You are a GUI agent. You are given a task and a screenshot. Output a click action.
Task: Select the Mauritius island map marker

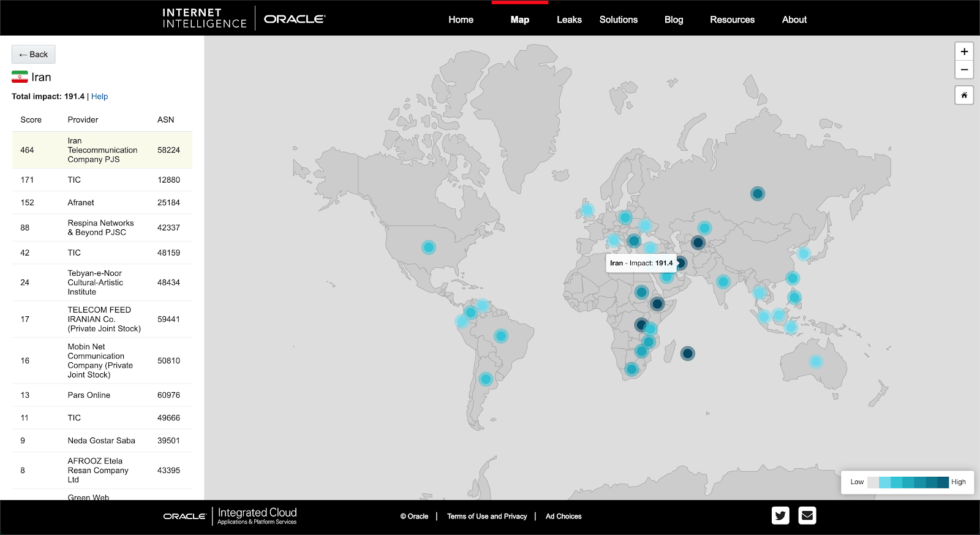click(688, 354)
